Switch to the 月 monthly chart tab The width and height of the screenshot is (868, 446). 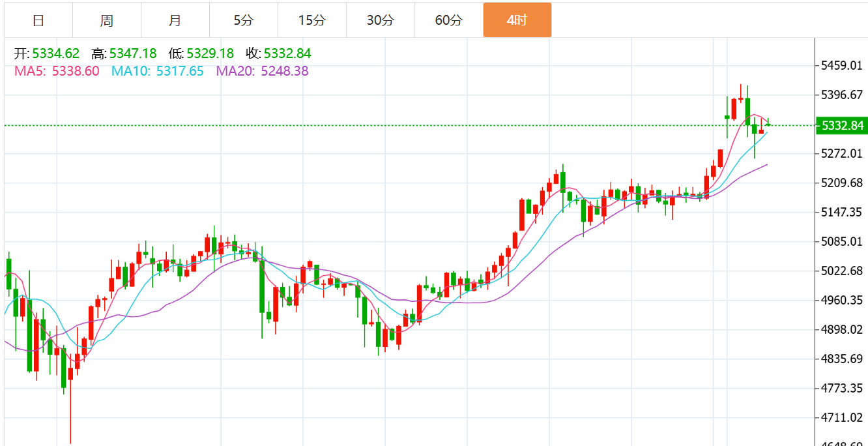(175, 20)
